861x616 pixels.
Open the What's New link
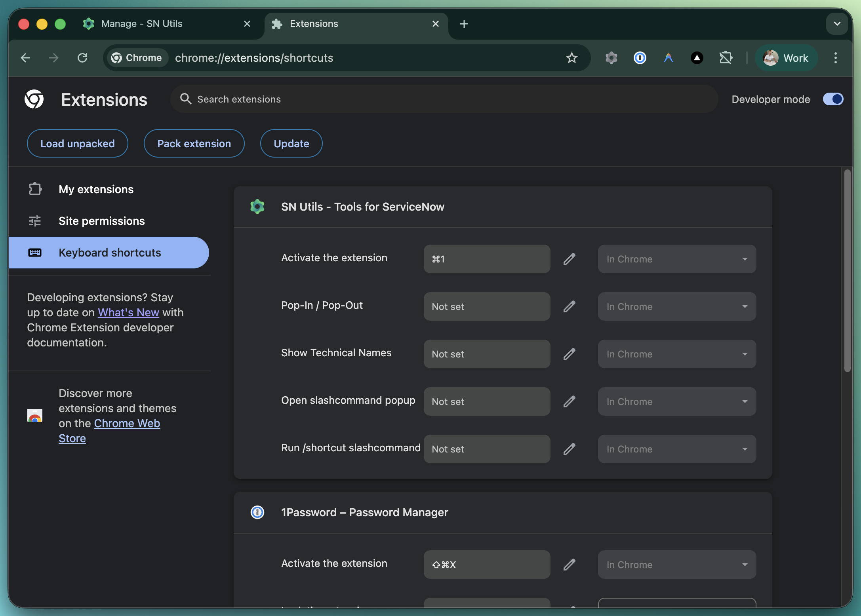pyautogui.click(x=128, y=312)
